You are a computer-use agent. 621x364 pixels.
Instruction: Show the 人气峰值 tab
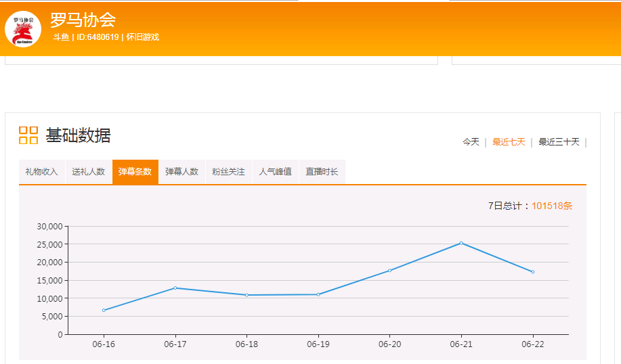(x=276, y=172)
